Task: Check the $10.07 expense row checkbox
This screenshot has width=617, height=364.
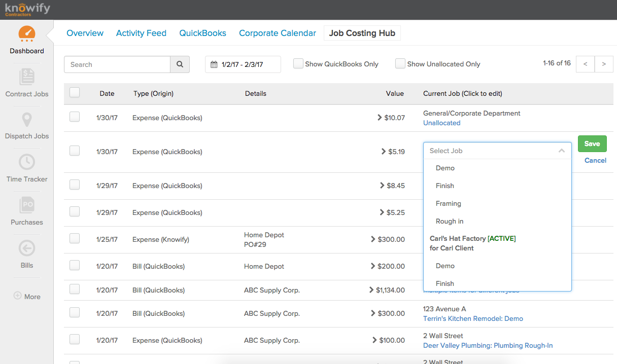Action: pyautogui.click(x=75, y=117)
